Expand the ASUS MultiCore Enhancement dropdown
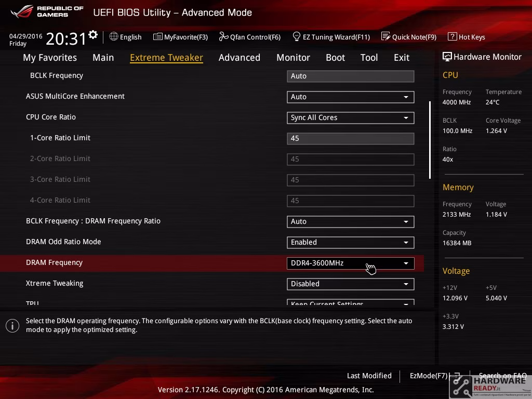Viewport: 532px width, 399px height. [x=351, y=97]
